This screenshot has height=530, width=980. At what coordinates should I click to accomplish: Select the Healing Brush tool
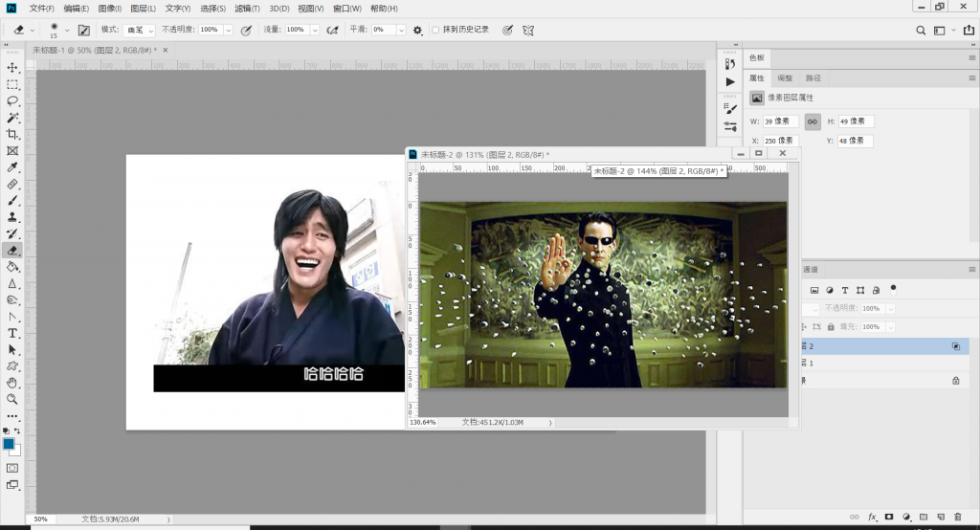[12, 184]
